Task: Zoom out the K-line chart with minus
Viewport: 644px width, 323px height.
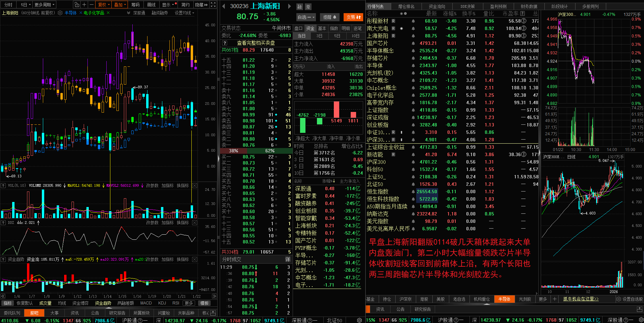Action: 91,5
